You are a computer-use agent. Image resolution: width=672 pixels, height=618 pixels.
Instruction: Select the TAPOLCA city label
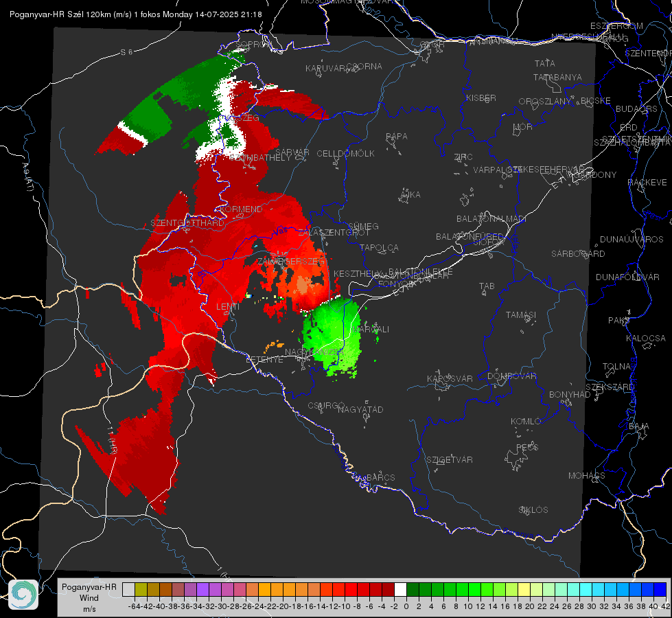(379, 247)
